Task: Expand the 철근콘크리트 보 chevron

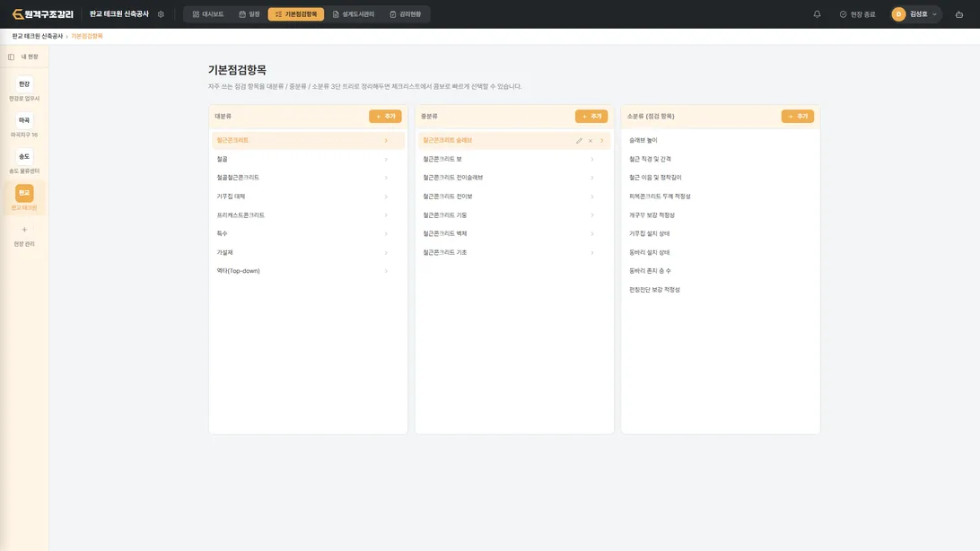Action: tap(592, 160)
